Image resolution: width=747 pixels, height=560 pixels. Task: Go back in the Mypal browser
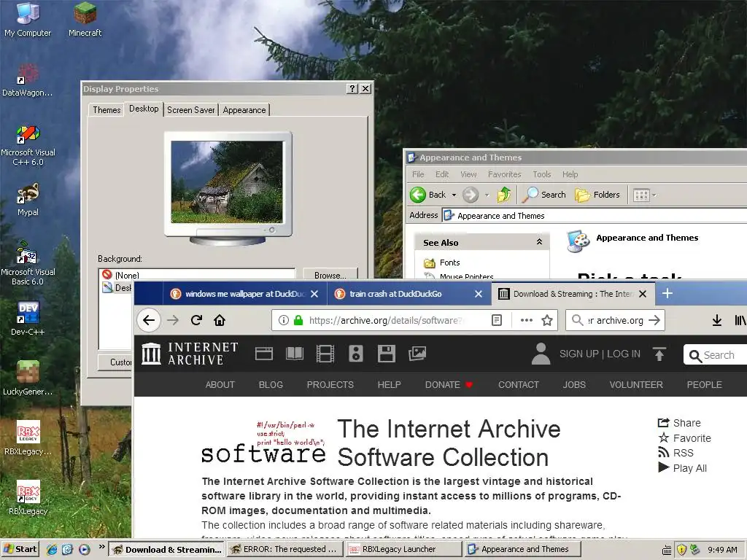(x=149, y=320)
